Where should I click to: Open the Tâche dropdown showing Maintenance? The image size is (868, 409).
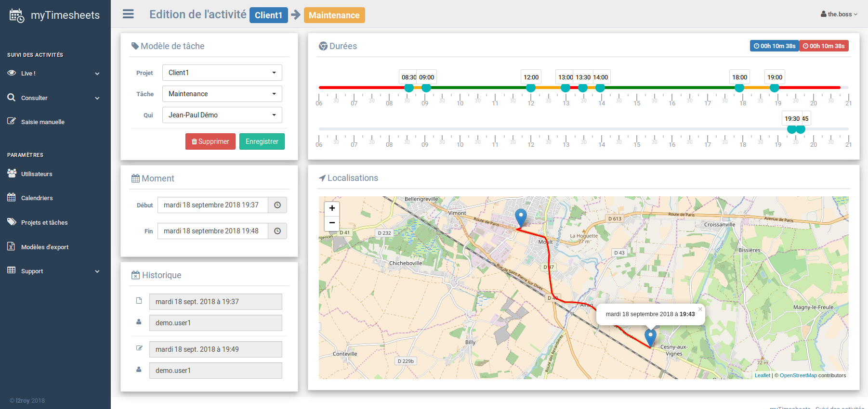[x=222, y=94]
